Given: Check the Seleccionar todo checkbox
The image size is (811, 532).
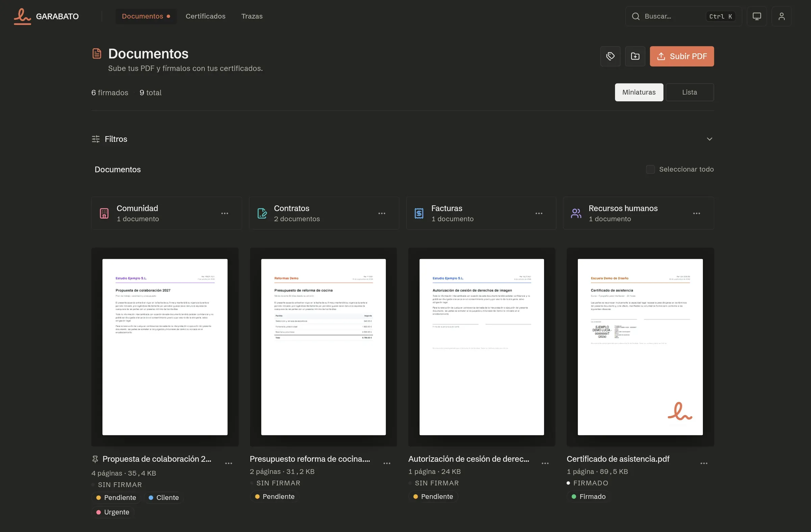Looking at the screenshot, I should coord(650,169).
